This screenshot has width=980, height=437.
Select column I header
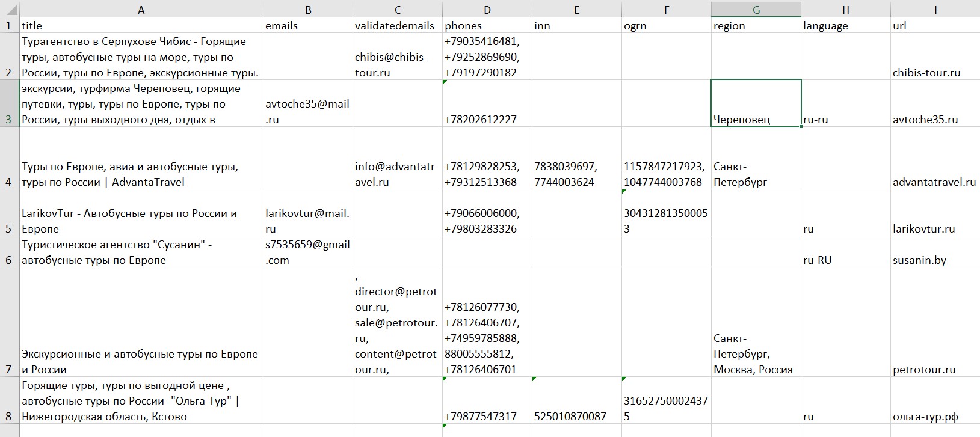point(935,9)
